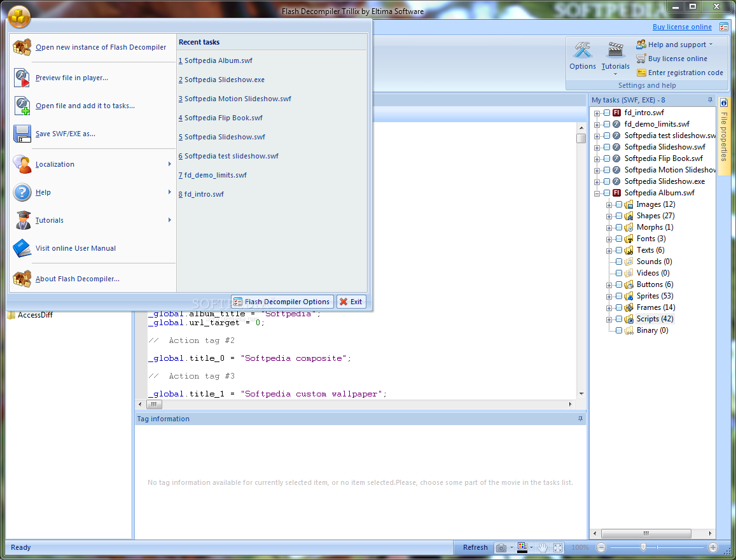Click the Visit online User Manual book icon

(22, 248)
